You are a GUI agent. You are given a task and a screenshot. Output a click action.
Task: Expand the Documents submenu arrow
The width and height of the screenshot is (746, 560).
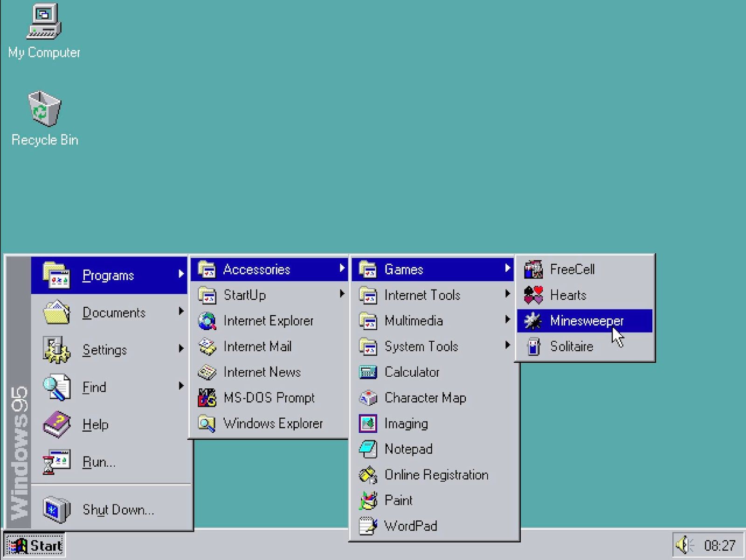pyautogui.click(x=181, y=311)
